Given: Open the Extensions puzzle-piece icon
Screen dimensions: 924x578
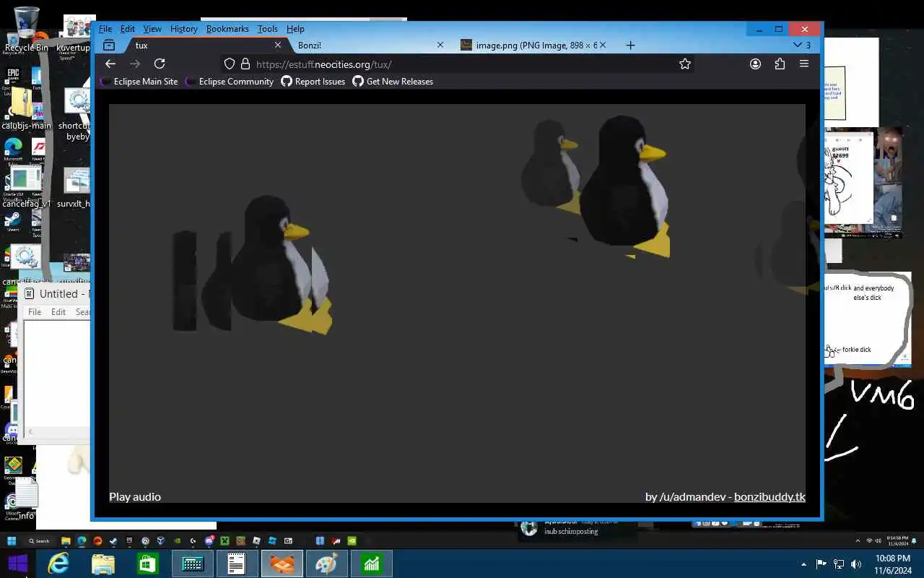Looking at the screenshot, I should [x=780, y=64].
